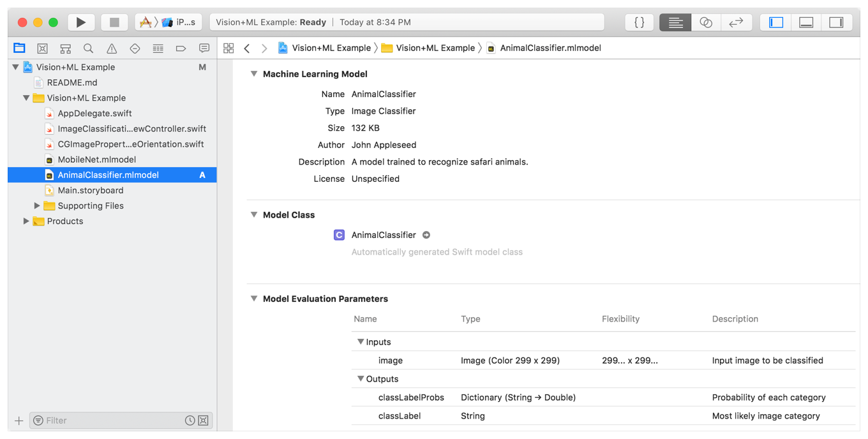
Task: Click AnimalClassifier.mlmodel breadcrumb
Action: (544, 48)
